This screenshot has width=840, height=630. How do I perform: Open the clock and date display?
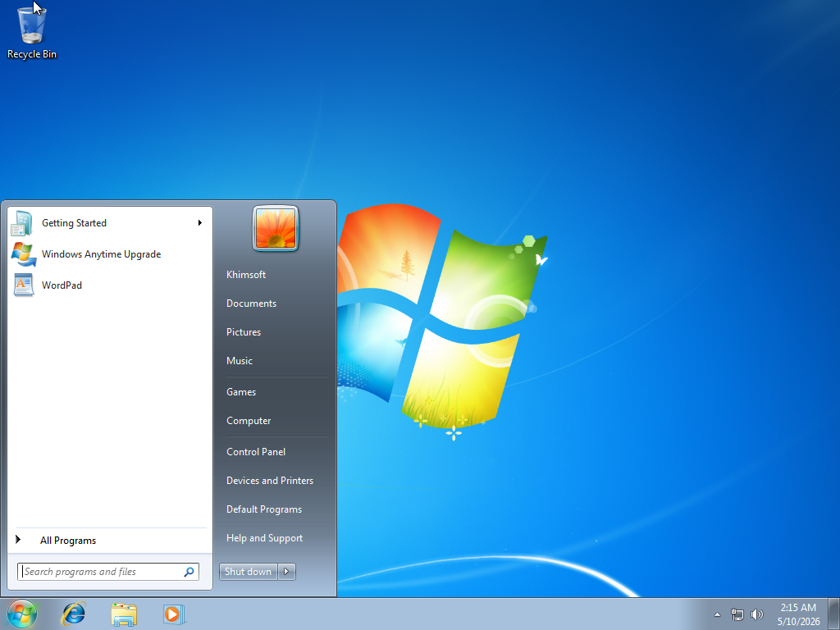tap(798, 614)
